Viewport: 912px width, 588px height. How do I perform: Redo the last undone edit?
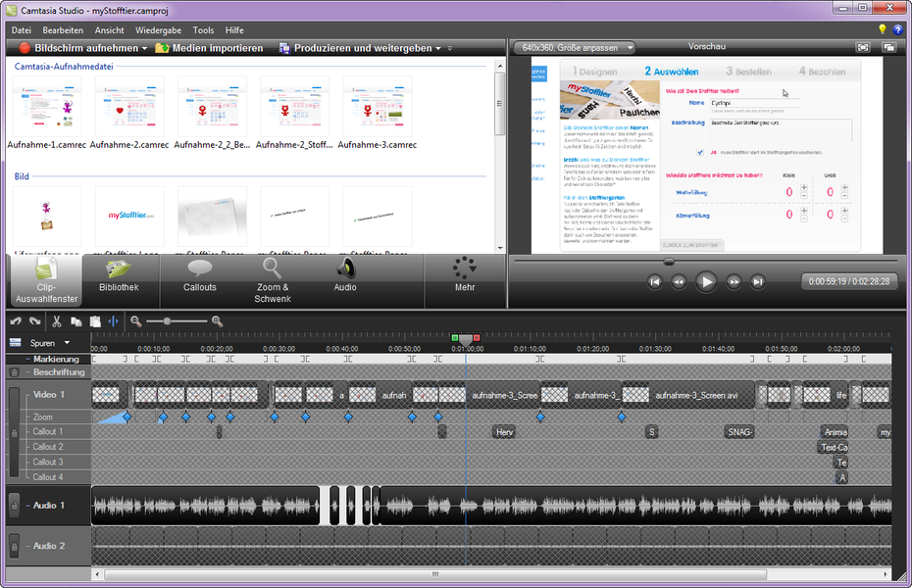pyautogui.click(x=35, y=320)
